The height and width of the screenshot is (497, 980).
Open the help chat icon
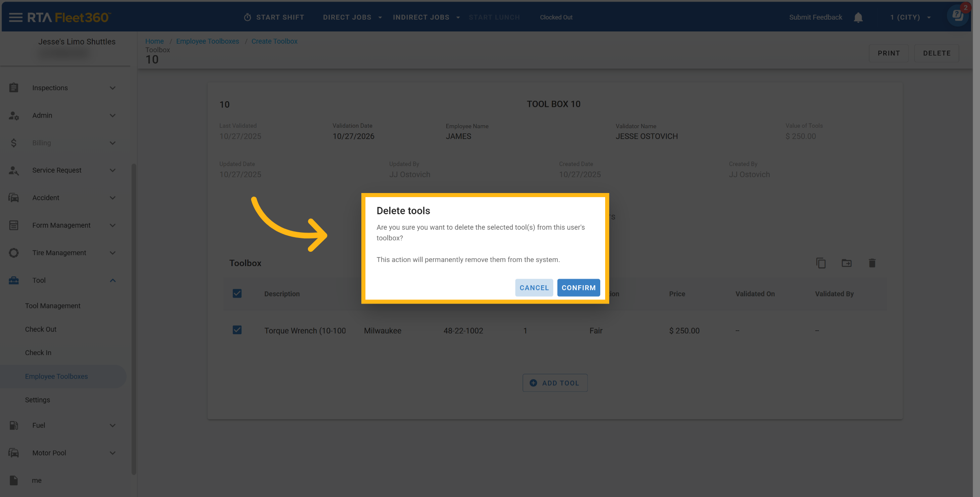tap(957, 16)
